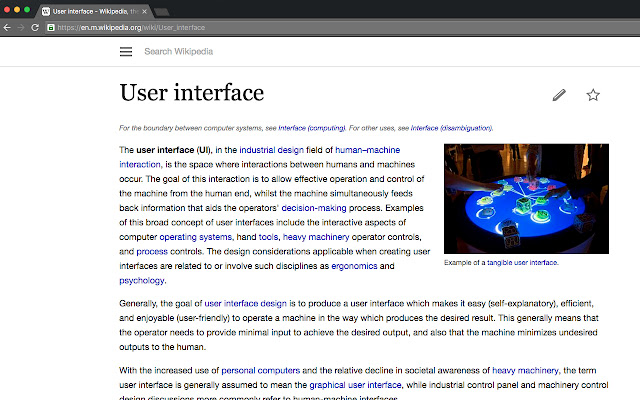640x400 pixels.
Task: Click the browser back arrow
Action: (8, 27)
